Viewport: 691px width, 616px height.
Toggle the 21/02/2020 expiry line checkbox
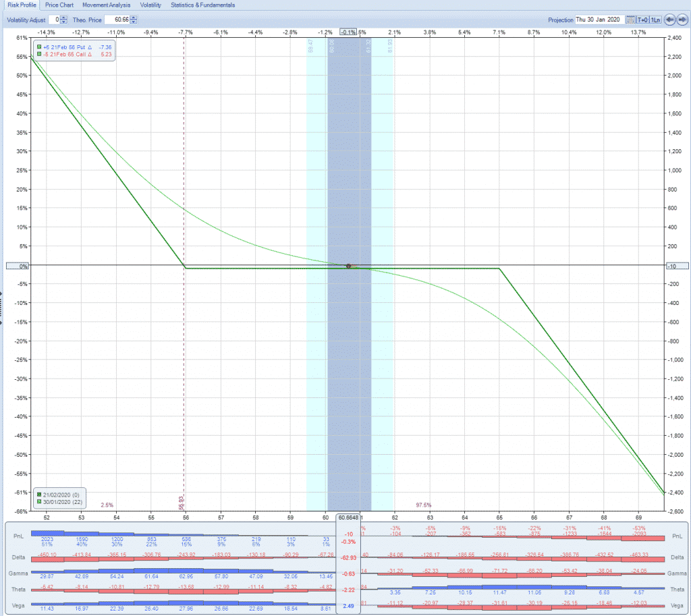(x=39, y=495)
